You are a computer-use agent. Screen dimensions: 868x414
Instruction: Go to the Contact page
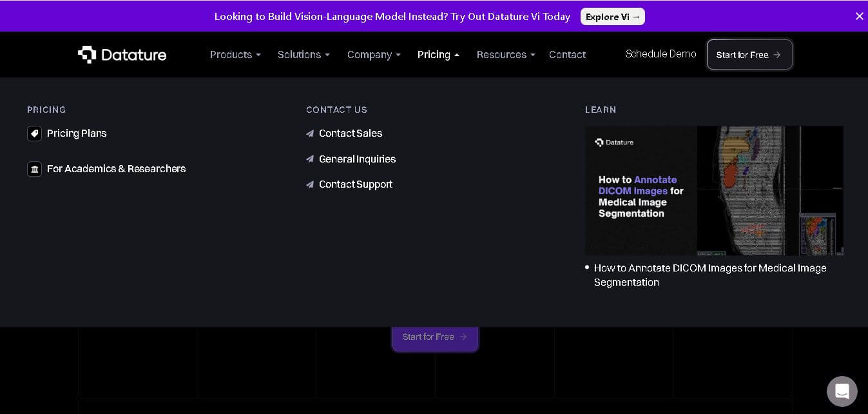point(567,55)
